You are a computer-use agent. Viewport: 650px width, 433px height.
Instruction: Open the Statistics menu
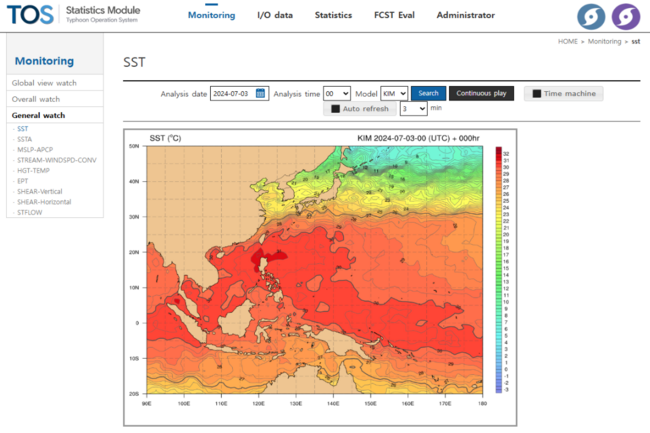point(333,15)
